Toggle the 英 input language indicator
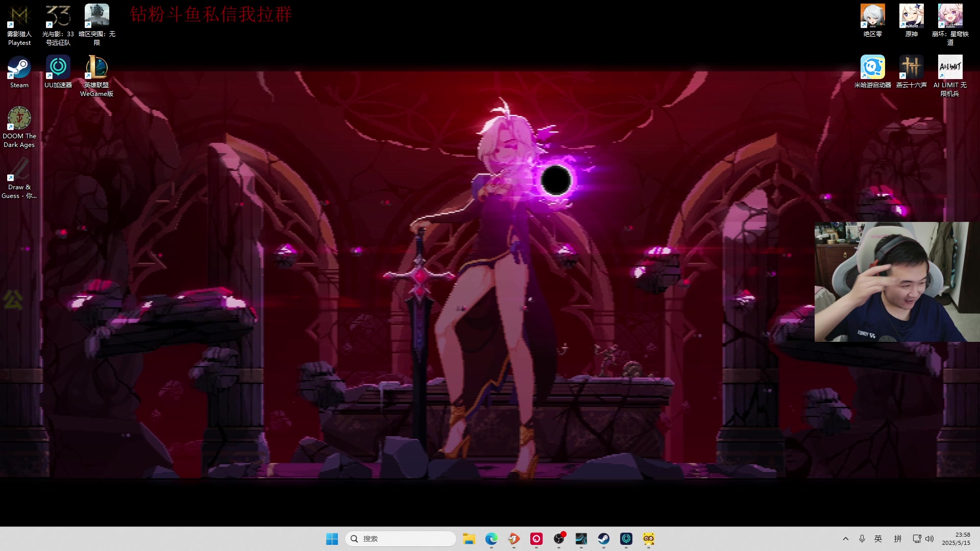The width and height of the screenshot is (980, 551). click(878, 539)
